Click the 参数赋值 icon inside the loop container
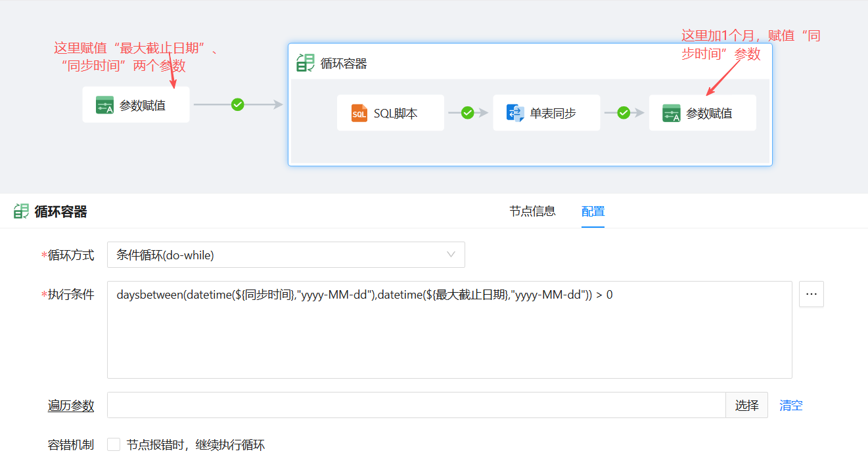Image resolution: width=868 pixels, height=468 pixels. point(671,113)
